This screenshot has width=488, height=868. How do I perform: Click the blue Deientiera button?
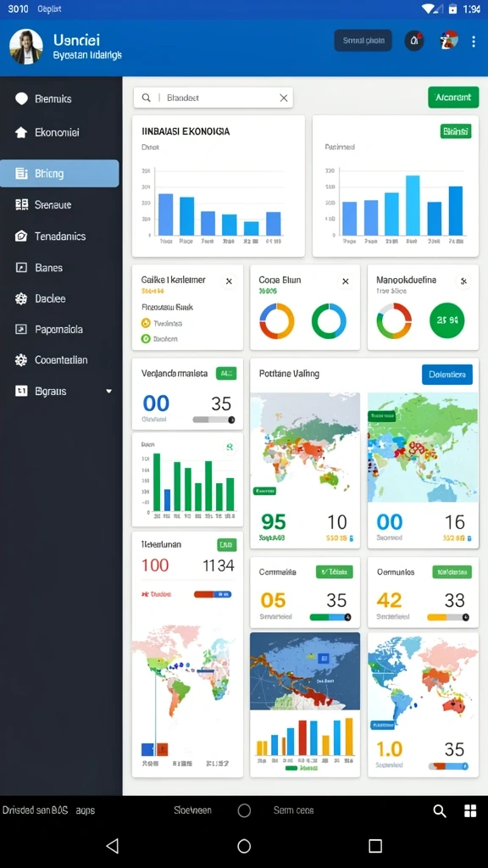[447, 374]
